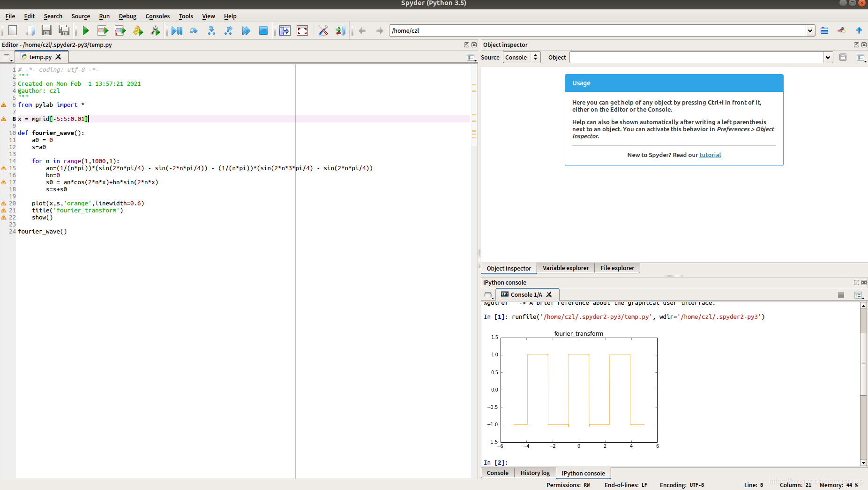Close the temp.py tab
The image size is (868, 490).
click(58, 57)
